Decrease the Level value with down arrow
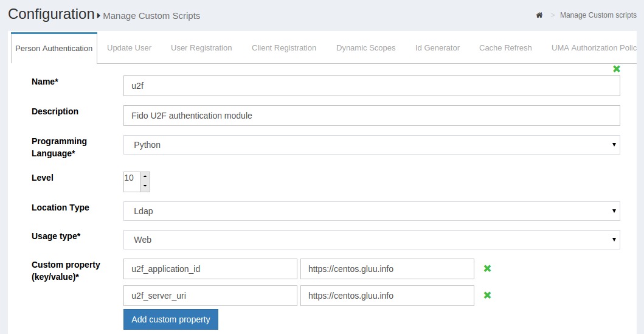The height and width of the screenshot is (334, 644). click(145, 186)
